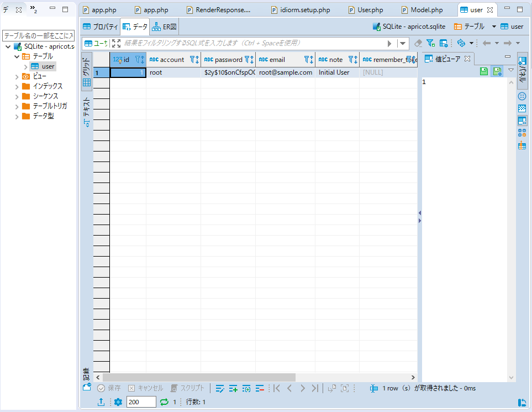Open the ER図 tab

tap(164, 27)
